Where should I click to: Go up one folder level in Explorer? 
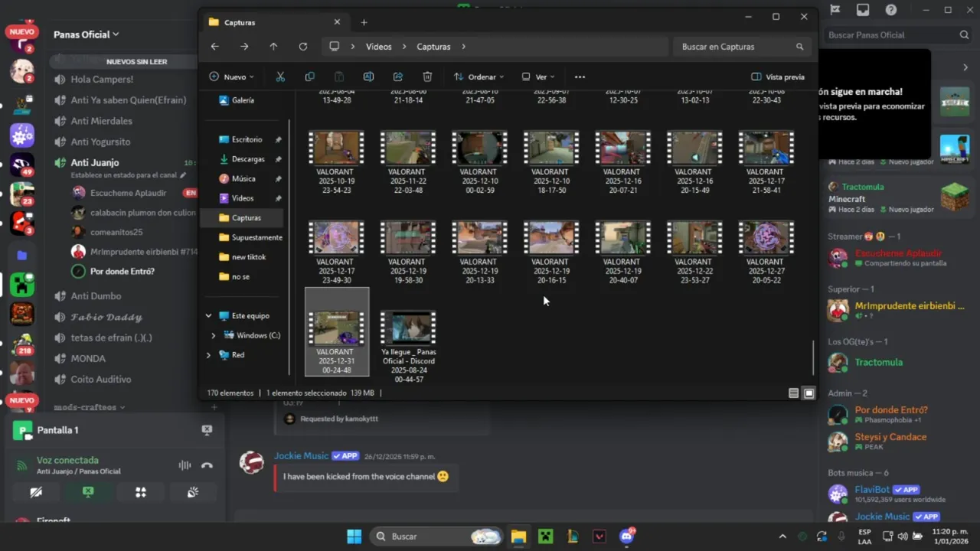273,47
